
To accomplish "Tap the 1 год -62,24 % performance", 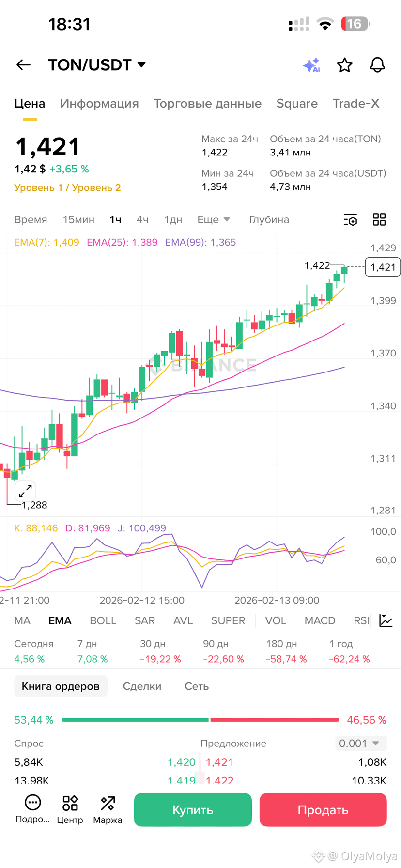I will coord(349,651).
